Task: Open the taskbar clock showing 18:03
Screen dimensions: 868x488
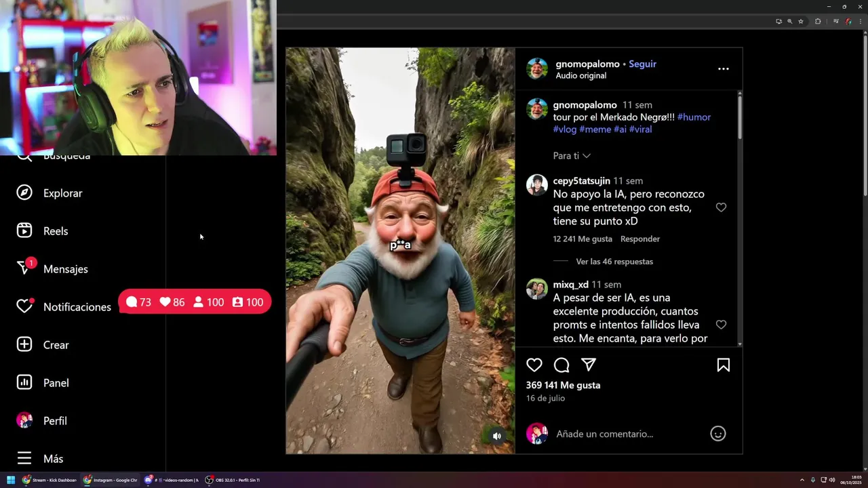Action: click(851, 480)
